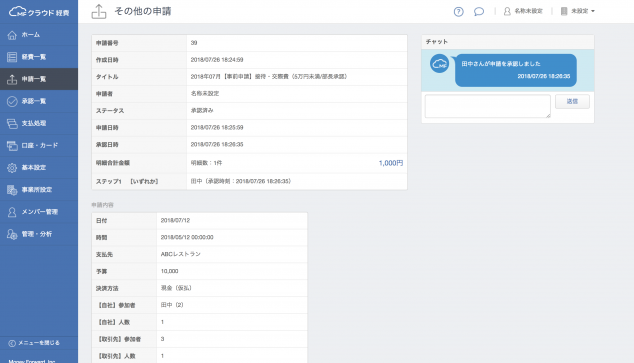Click the 送信 send button
Screen dimensions: 634x363
(572, 101)
